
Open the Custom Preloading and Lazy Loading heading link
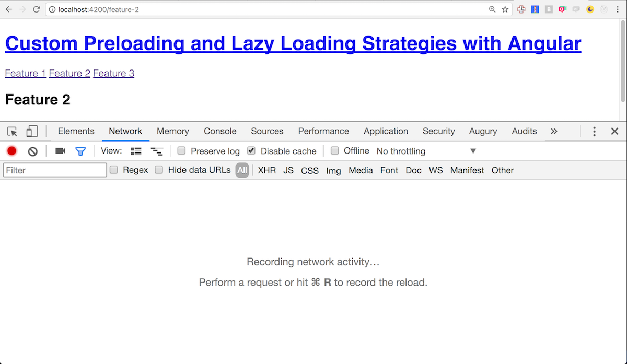[x=293, y=43]
